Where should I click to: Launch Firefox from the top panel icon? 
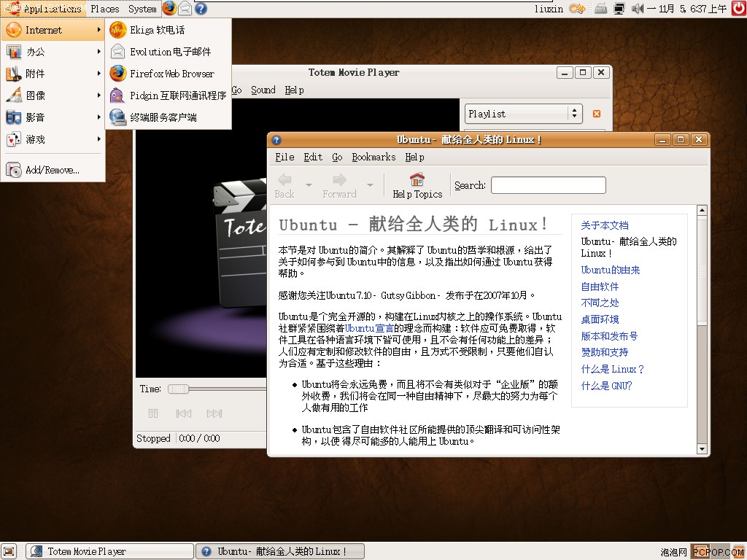pyautogui.click(x=169, y=8)
